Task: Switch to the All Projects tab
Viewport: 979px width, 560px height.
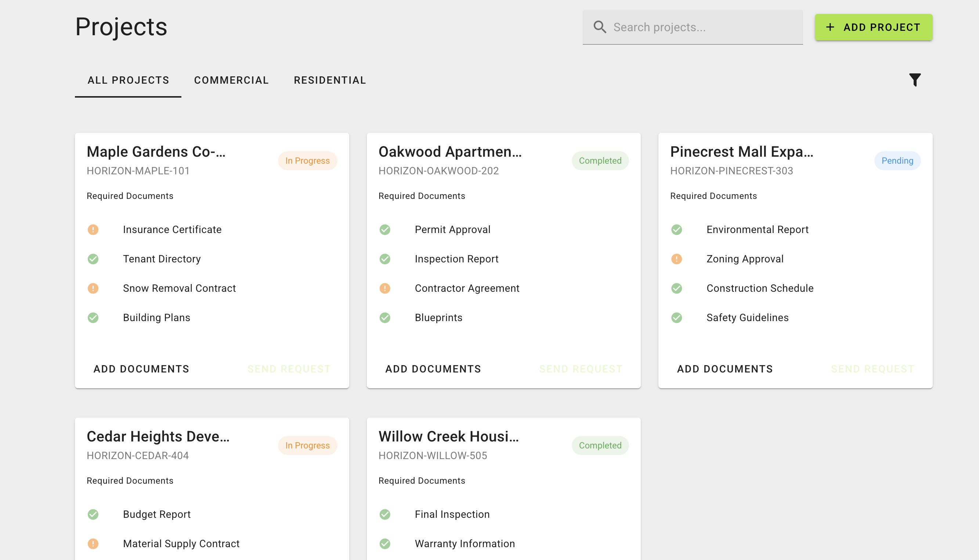Action: [x=128, y=80]
